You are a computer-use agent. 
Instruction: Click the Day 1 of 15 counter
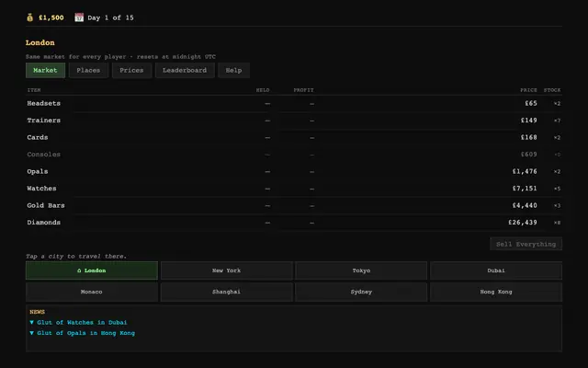[110, 17]
